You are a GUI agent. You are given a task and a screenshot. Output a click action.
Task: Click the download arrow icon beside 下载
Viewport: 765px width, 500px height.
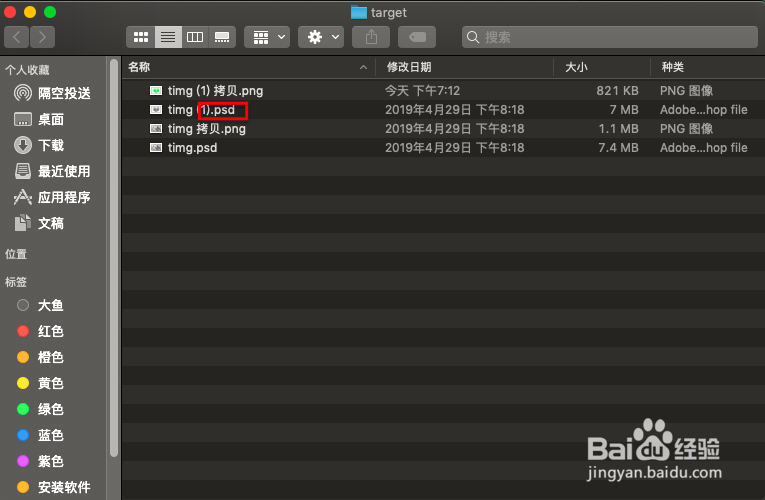click(x=23, y=145)
